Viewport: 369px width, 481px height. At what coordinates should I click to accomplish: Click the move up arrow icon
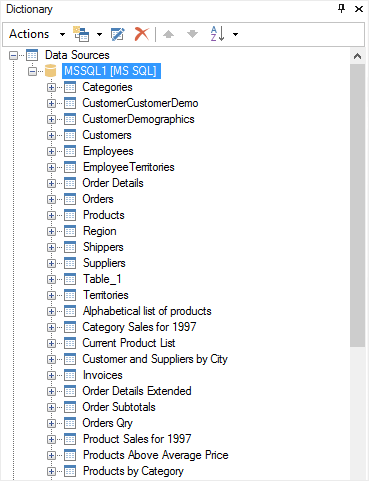pyautogui.click(x=168, y=34)
